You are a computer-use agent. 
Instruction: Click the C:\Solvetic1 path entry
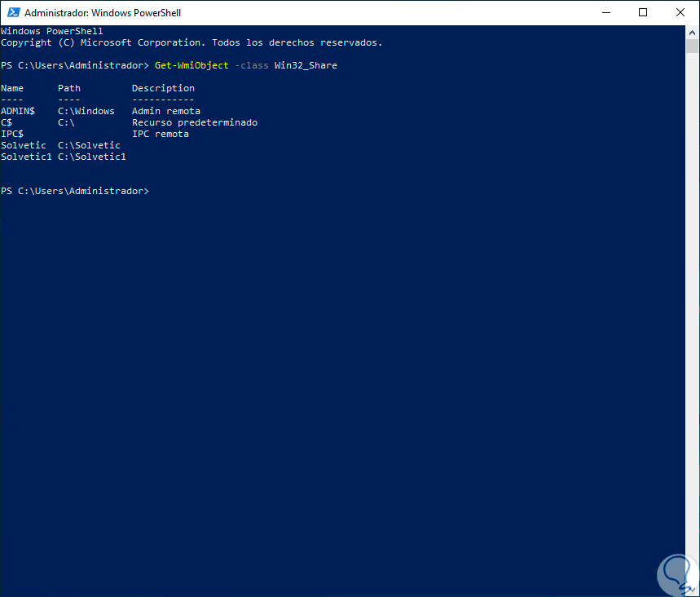pos(92,157)
